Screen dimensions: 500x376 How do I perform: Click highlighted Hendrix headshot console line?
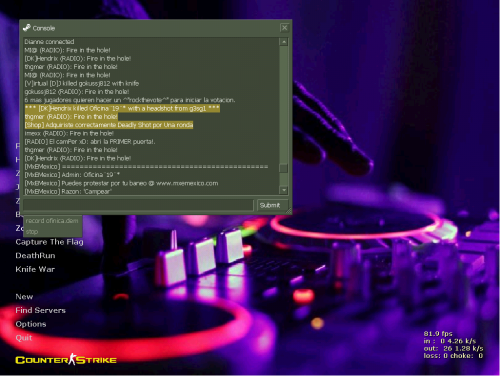pos(122,108)
